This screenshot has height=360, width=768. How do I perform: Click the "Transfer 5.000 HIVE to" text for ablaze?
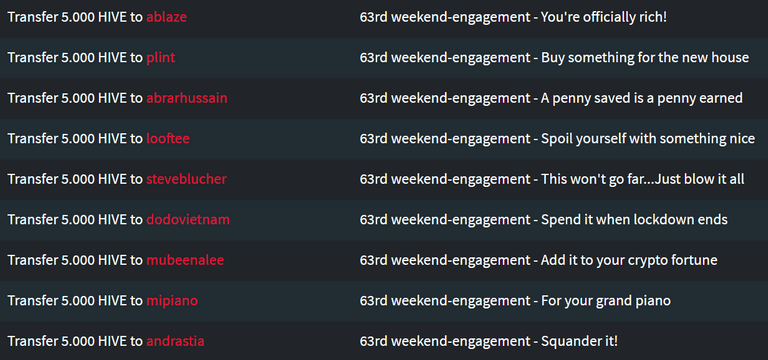(x=75, y=17)
